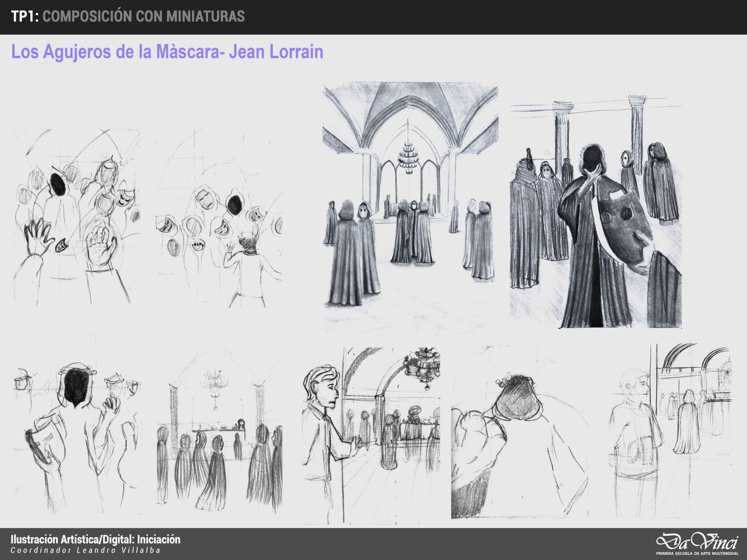This screenshot has width=747, height=560.
Task: Click the Ilustración Artística/Digital: Iniciación footer text
Action: [96, 539]
